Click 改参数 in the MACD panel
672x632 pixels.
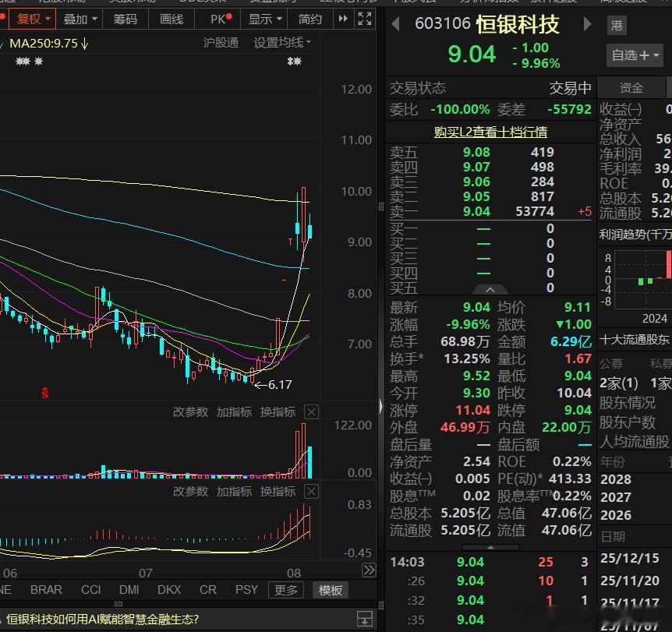(x=190, y=491)
